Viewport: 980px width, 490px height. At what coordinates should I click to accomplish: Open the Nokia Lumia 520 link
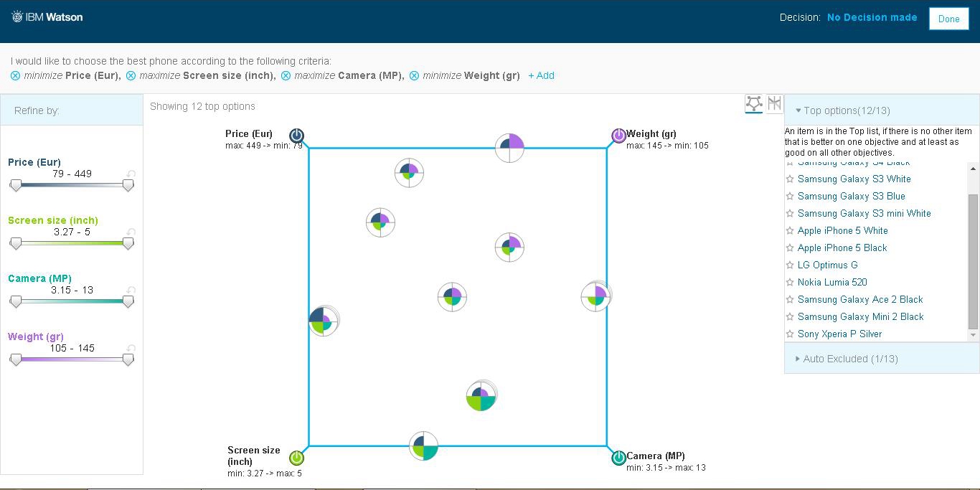(832, 283)
